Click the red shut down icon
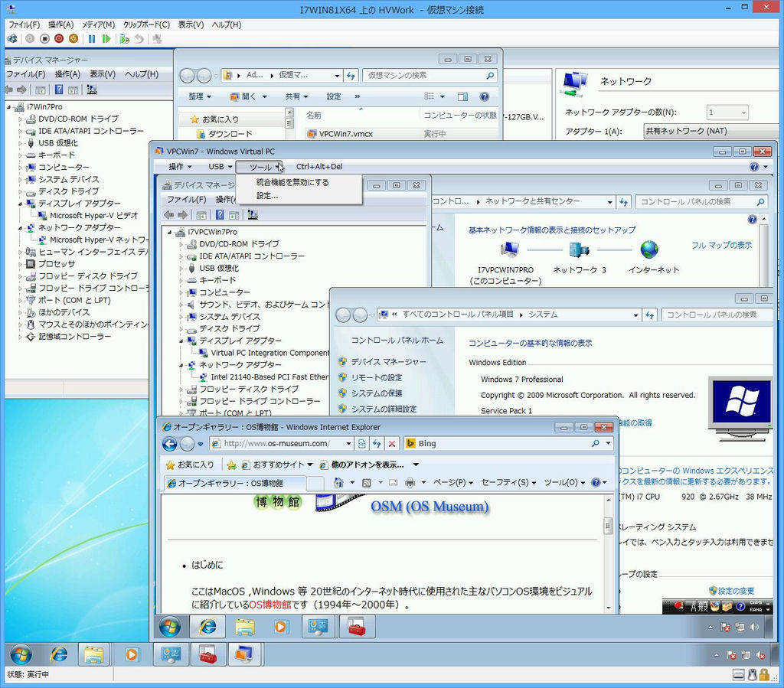 [59, 38]
